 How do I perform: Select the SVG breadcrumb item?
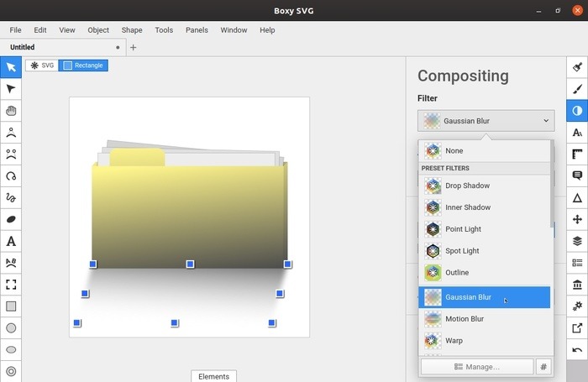(42, 65)
